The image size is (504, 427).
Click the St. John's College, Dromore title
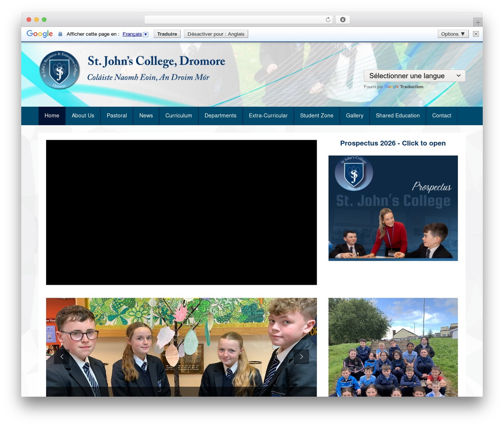click(x=156, y=61)
